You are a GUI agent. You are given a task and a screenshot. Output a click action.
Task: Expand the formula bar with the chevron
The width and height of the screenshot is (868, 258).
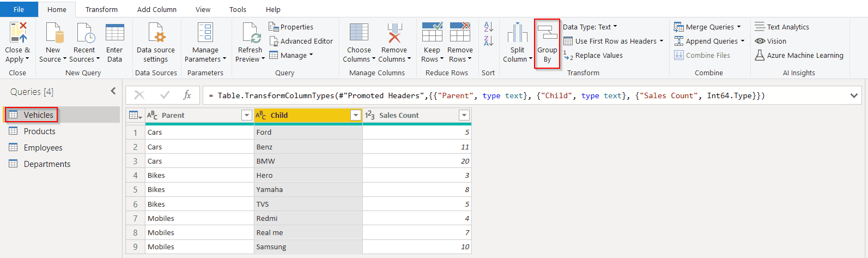tap(854, 95)
